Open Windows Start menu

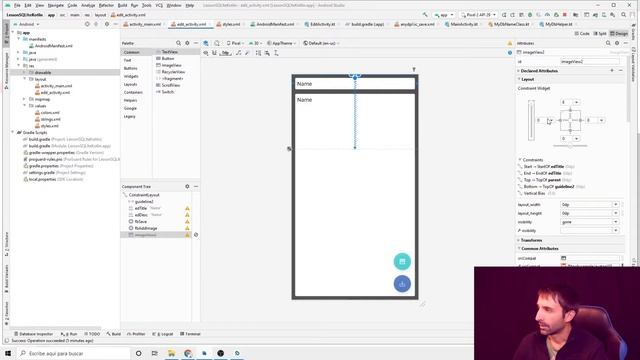8,353
